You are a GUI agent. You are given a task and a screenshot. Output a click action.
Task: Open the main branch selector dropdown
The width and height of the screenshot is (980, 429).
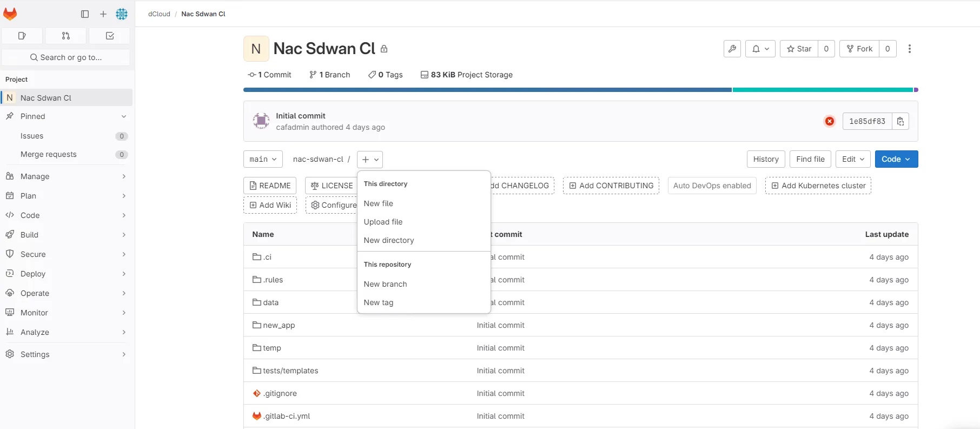click(263, 159)
